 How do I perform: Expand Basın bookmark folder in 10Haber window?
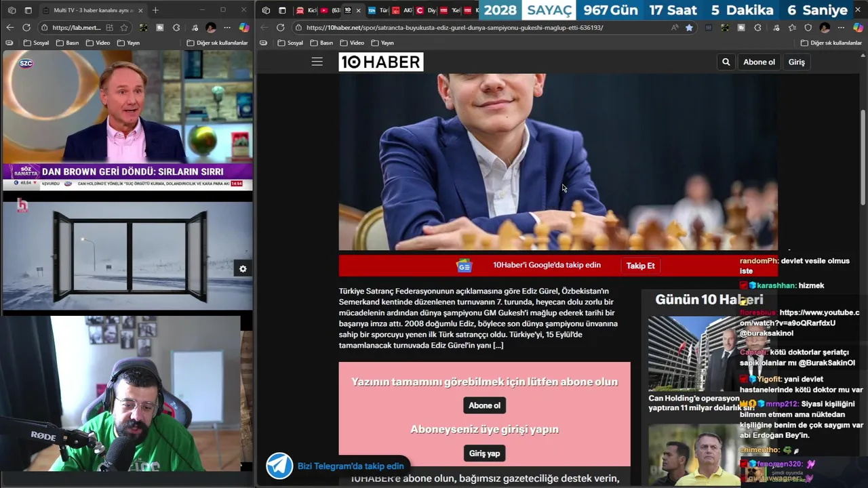tap(321, 43)
